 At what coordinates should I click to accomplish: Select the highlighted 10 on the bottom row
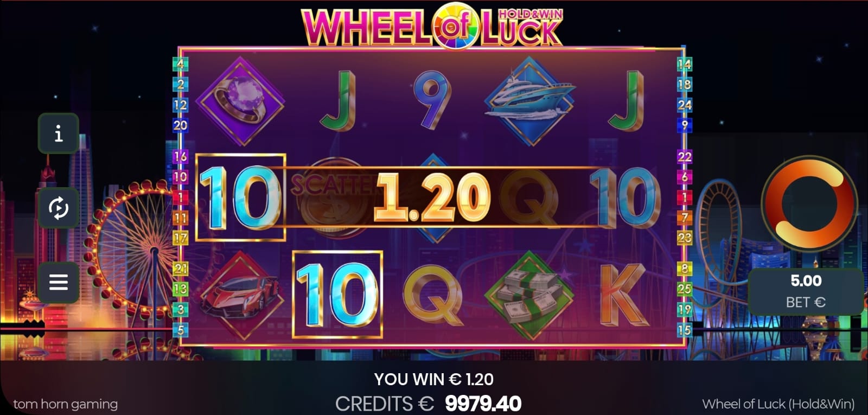point(337,295)
